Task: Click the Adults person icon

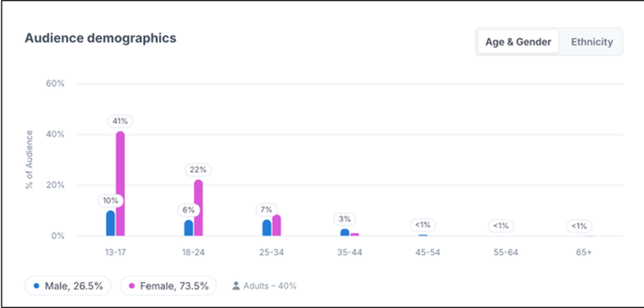Action: (236, 286)
